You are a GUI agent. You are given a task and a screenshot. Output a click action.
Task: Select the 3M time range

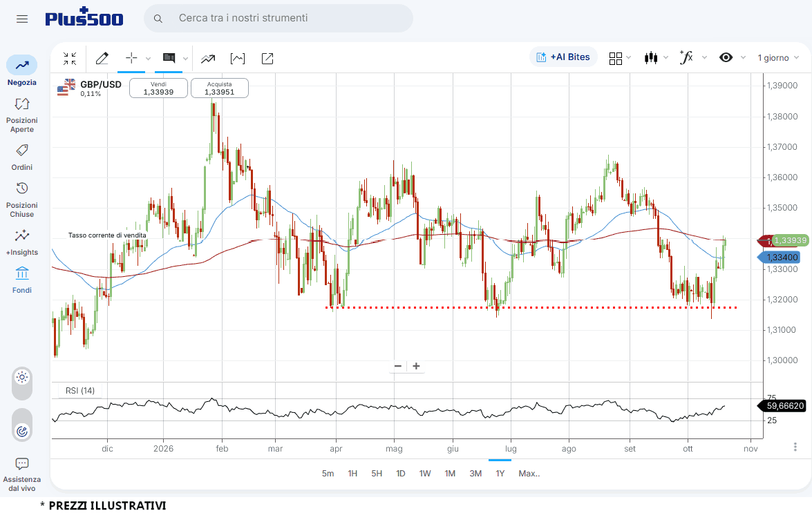tap(475, 473)
